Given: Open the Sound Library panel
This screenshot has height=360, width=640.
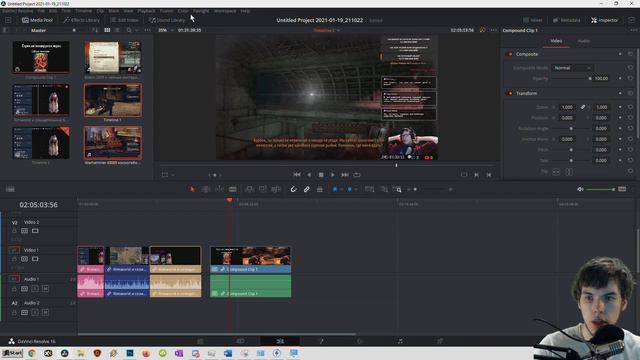Looking at the screenshot, I should click(167, 20).
